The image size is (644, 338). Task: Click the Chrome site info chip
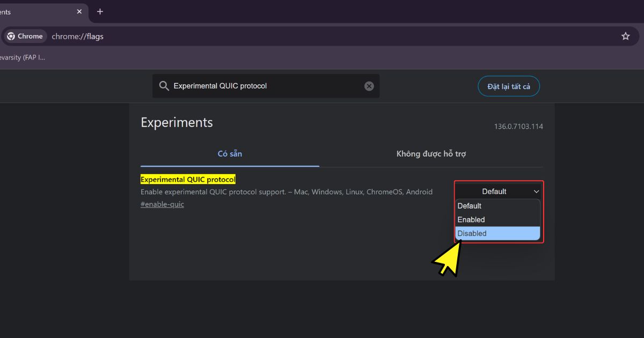point(26,36)
